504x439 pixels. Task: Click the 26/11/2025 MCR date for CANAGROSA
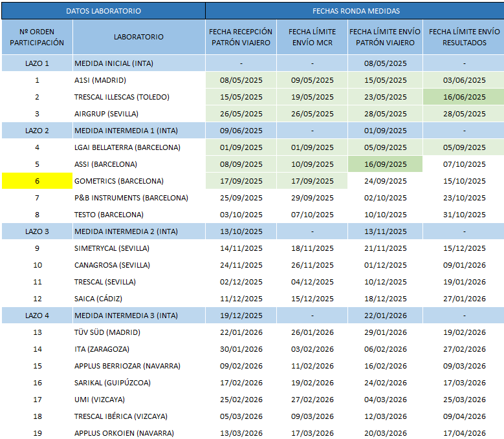tap(312, 265)
